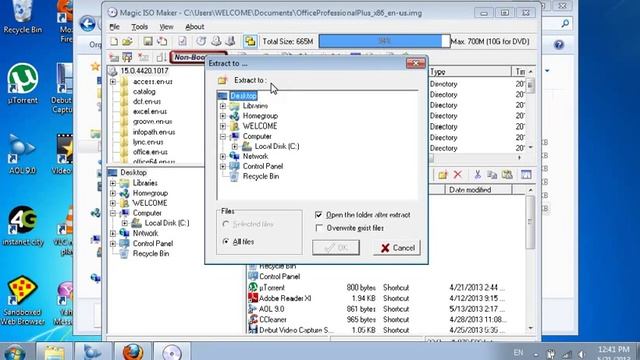Click view mode icon in lower toolbar
This screenshot has width=640, height=360.
tap(526, 175)
